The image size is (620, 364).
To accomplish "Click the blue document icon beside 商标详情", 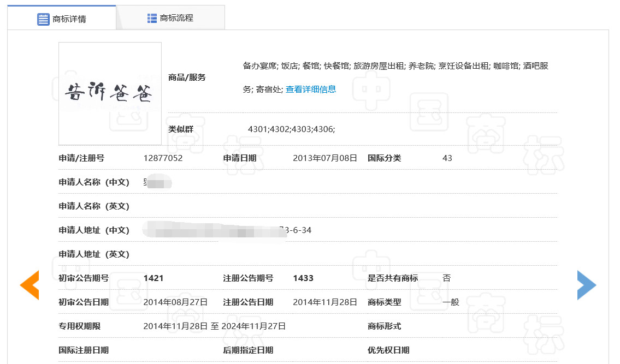I will click(x=43, y=19).
